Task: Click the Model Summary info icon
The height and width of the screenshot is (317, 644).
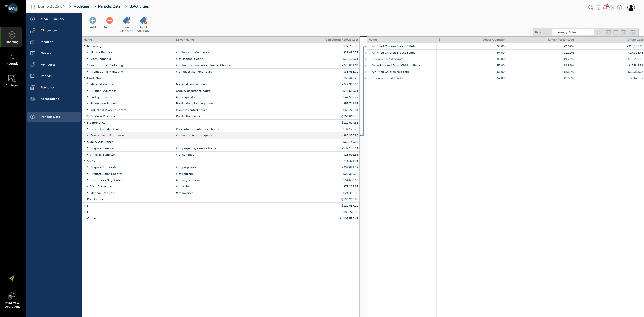Action: (33, 19)
